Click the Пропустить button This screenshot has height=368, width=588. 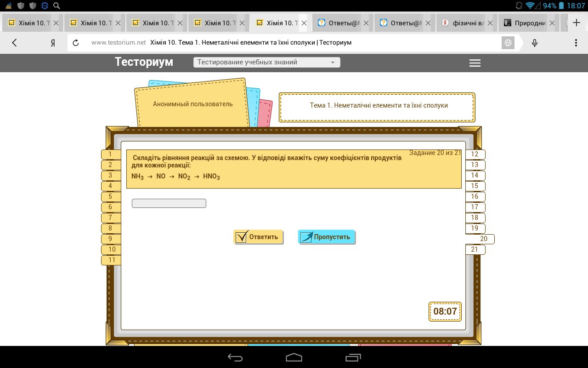pos(327,237)
